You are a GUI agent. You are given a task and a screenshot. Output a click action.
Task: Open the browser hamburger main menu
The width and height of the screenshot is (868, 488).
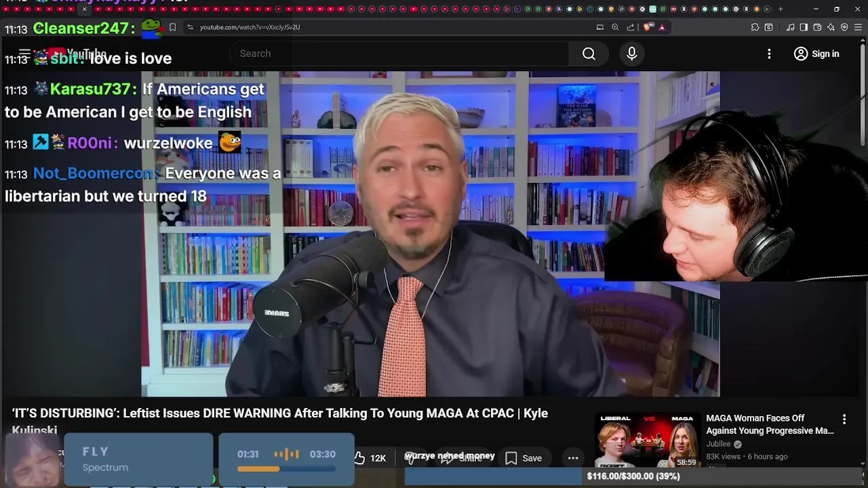point(858,27)
